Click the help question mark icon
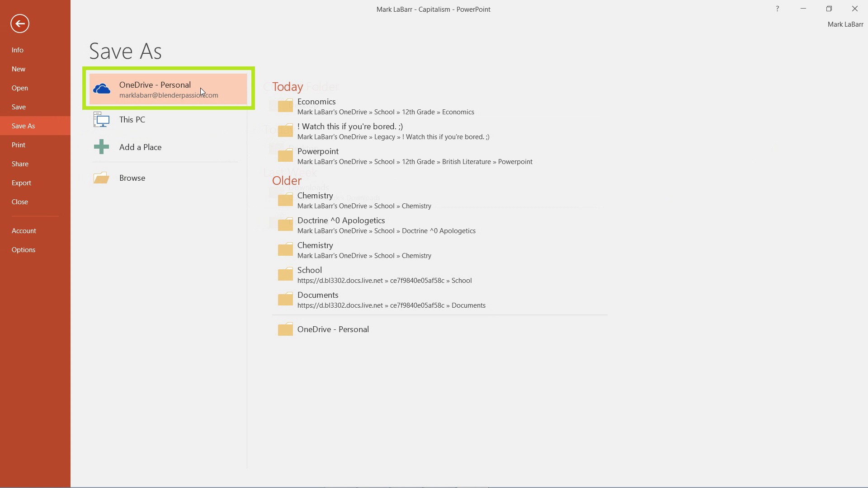Screen dimensions: 868x488 pos(777,8)
